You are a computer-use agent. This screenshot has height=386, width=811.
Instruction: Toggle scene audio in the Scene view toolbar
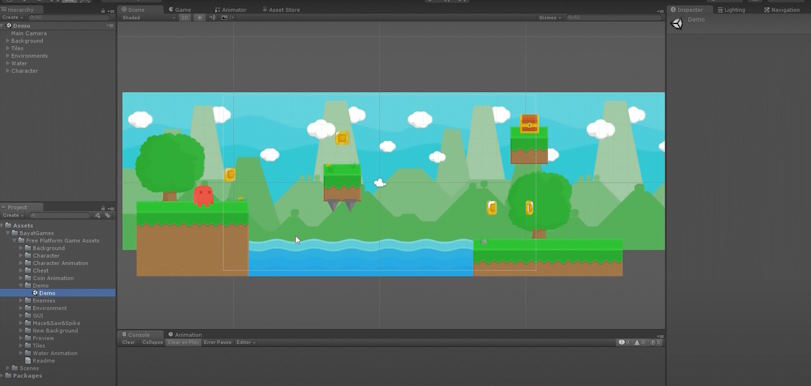point(213,18)
